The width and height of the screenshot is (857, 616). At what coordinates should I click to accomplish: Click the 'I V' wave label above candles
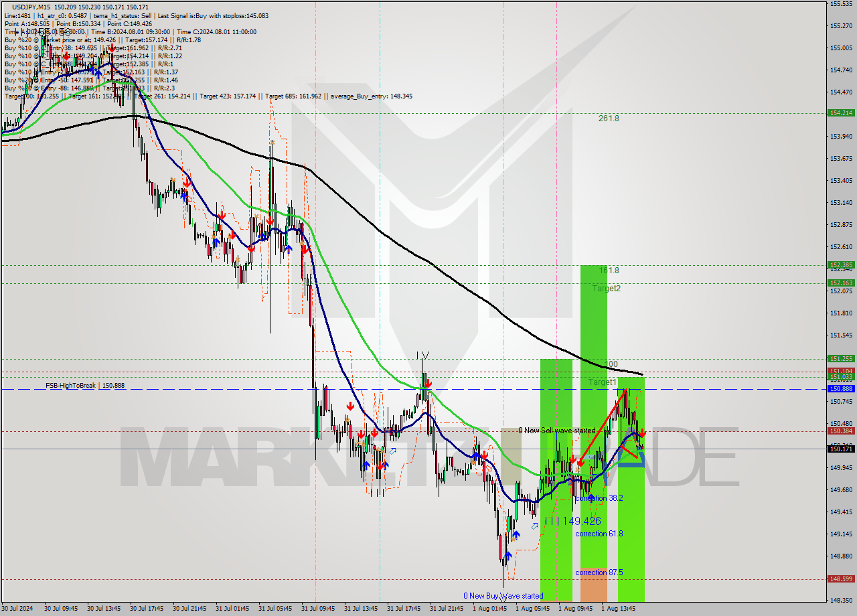422,355
